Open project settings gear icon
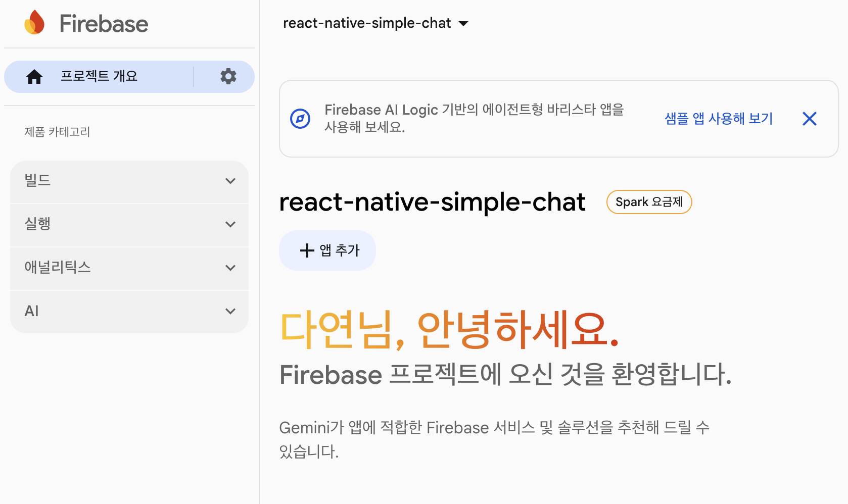This screenshot has height=504, width=848. [x=228, y=76]
